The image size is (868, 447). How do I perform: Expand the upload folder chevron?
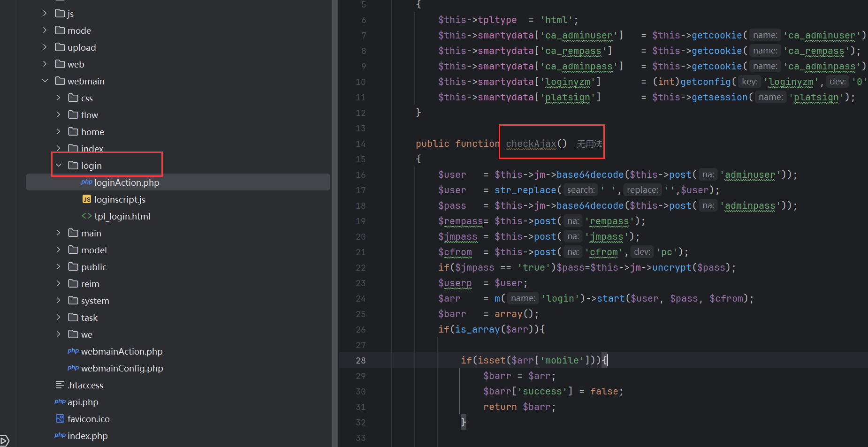coord(45,47)
